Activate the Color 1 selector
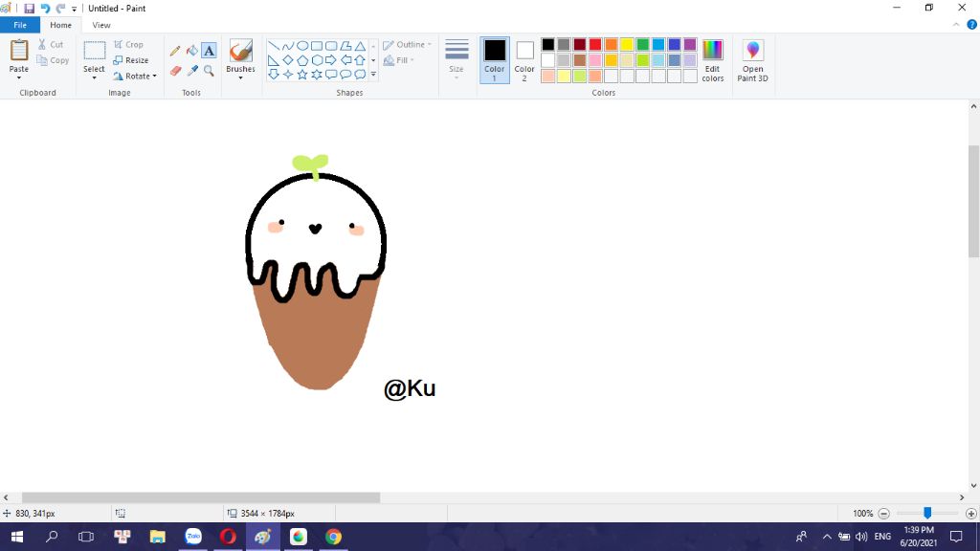This screenshot has width=980, height=551. tap(495, 60)
